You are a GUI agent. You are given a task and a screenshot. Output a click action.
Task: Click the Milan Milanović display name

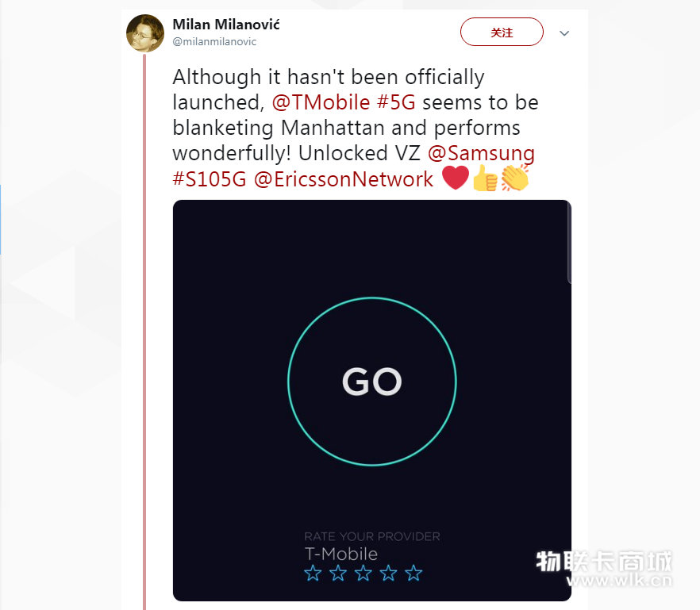(x=226, y=25)
